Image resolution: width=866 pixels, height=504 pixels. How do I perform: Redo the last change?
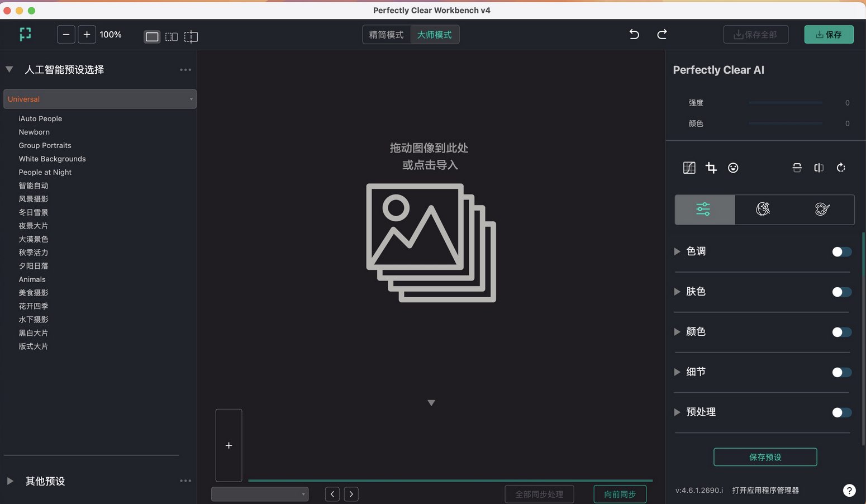[x=662, y=34]
